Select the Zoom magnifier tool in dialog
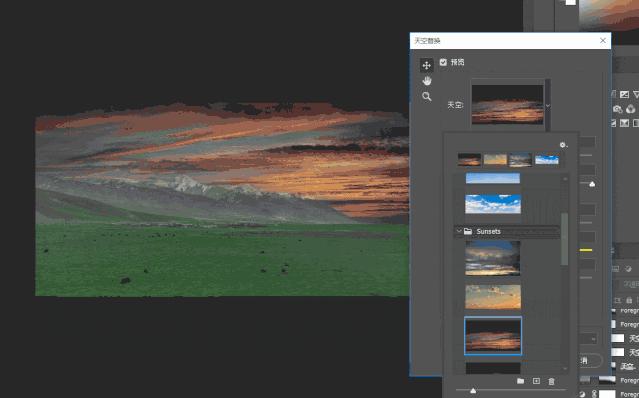Screen dimensions: 639x398 (427, 97)
